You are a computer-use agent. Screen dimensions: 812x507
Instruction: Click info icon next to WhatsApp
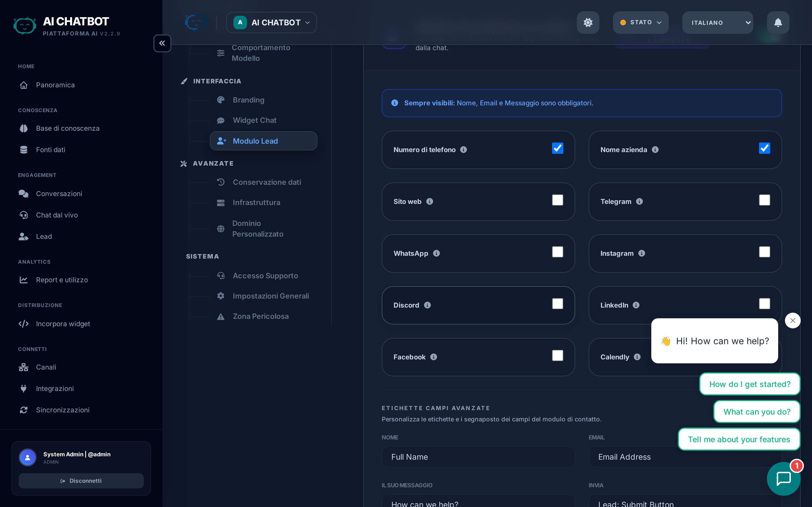(436, 253)
